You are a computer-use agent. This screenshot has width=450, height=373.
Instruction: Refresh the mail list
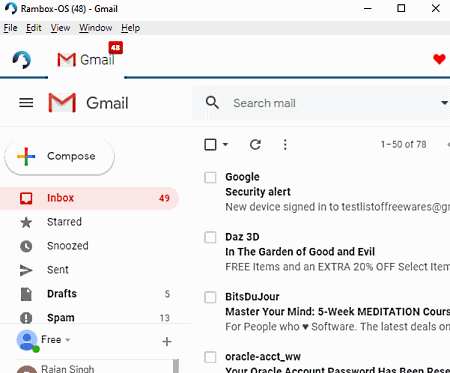pos(255,144)
